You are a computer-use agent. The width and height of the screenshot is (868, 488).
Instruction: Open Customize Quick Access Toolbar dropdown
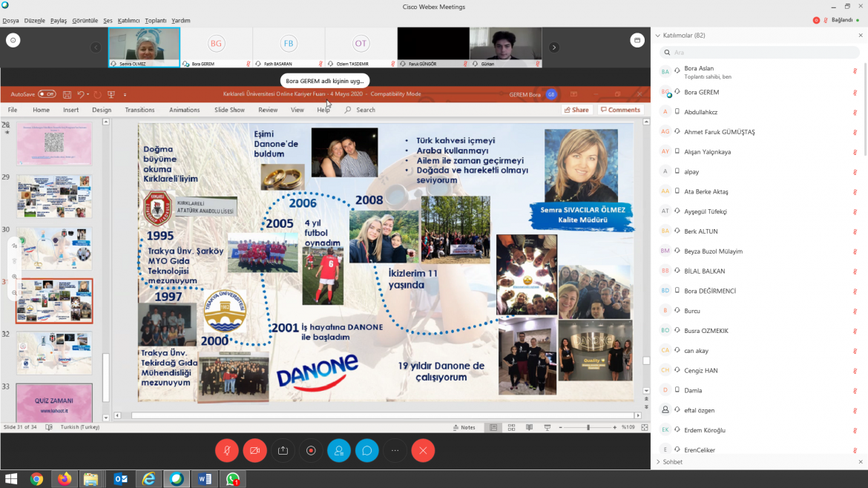125,95
